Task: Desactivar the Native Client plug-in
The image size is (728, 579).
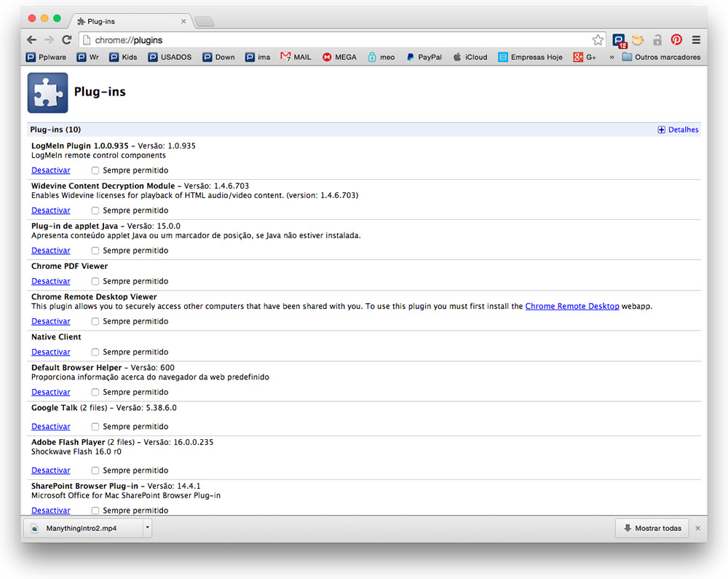Action: 51,352
